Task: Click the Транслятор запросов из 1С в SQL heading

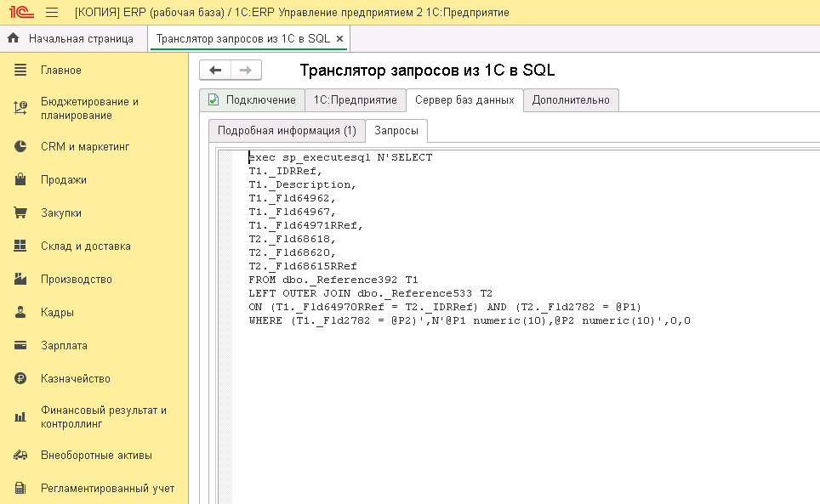Action: 427,70
